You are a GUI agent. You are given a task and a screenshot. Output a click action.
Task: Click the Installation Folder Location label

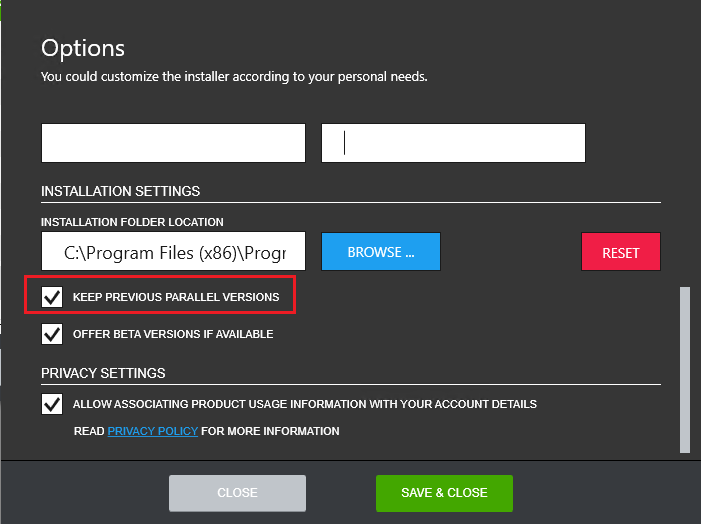[x=132, y=222]
